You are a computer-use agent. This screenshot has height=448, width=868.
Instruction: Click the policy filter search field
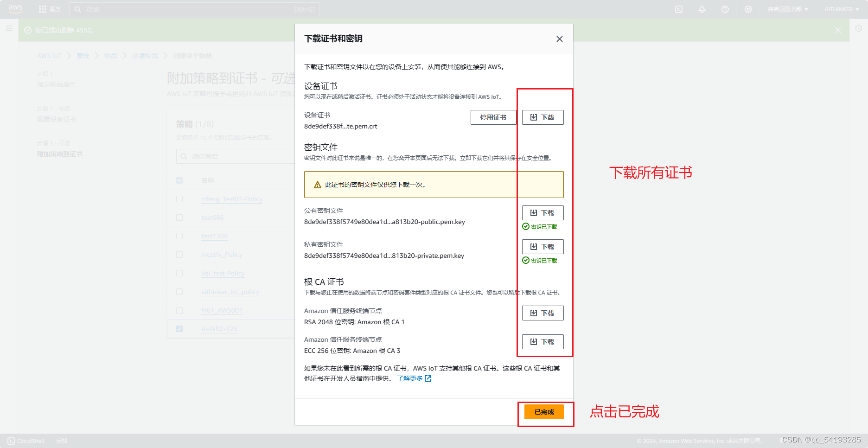236,156
